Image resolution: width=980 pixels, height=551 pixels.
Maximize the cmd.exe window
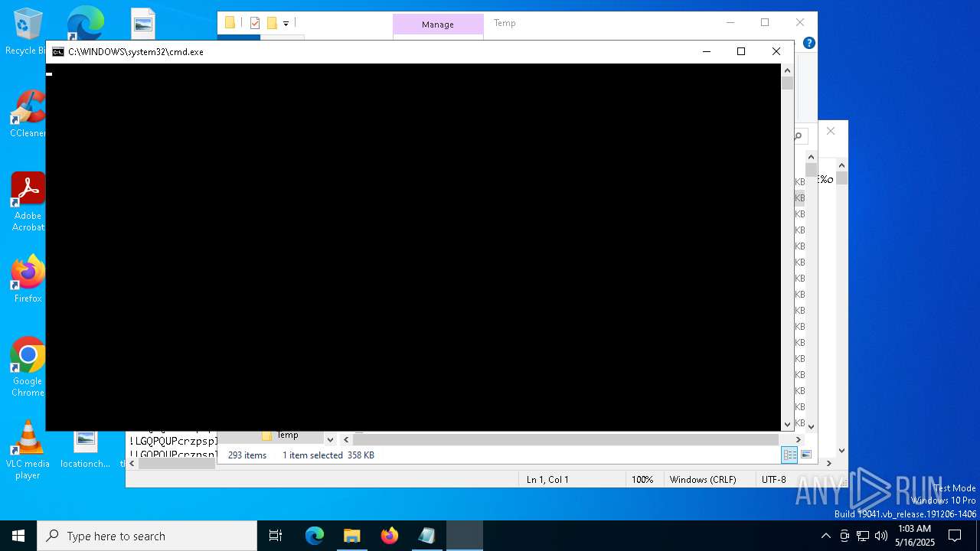pos(740,51)
